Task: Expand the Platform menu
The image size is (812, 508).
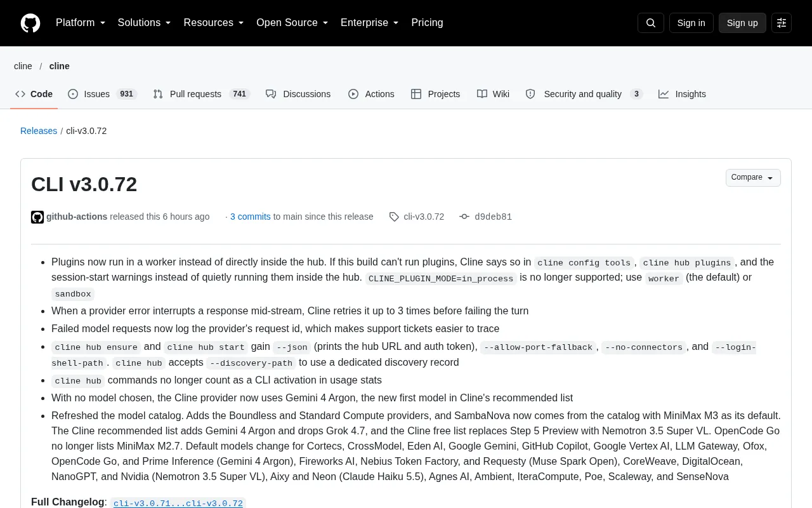Action: 81,23
